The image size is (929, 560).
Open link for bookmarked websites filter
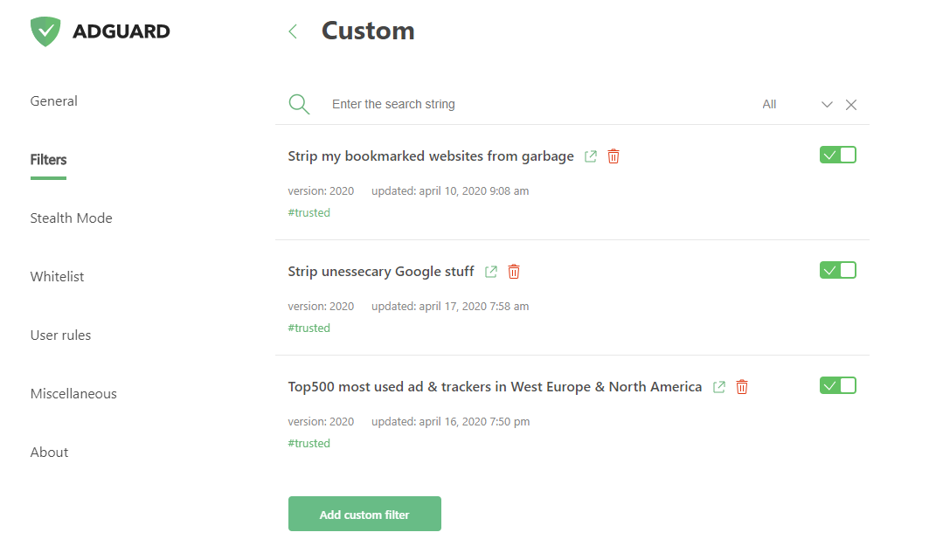click(591, 156)
